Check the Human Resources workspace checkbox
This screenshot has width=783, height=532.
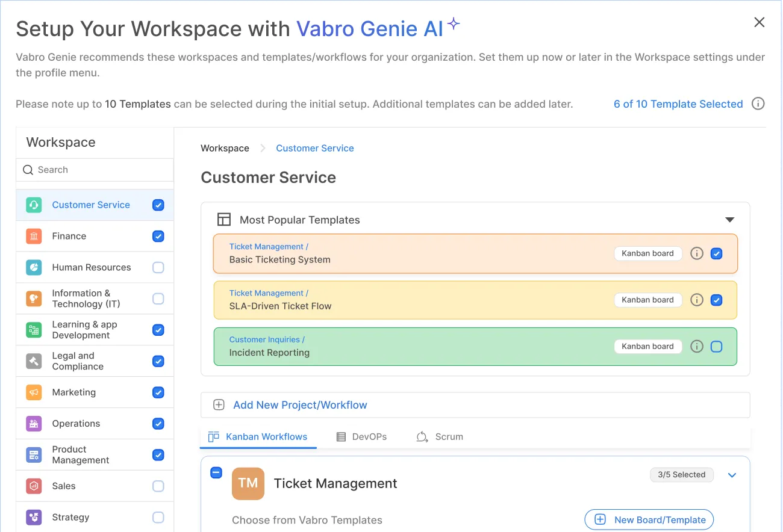click(158, 268)
